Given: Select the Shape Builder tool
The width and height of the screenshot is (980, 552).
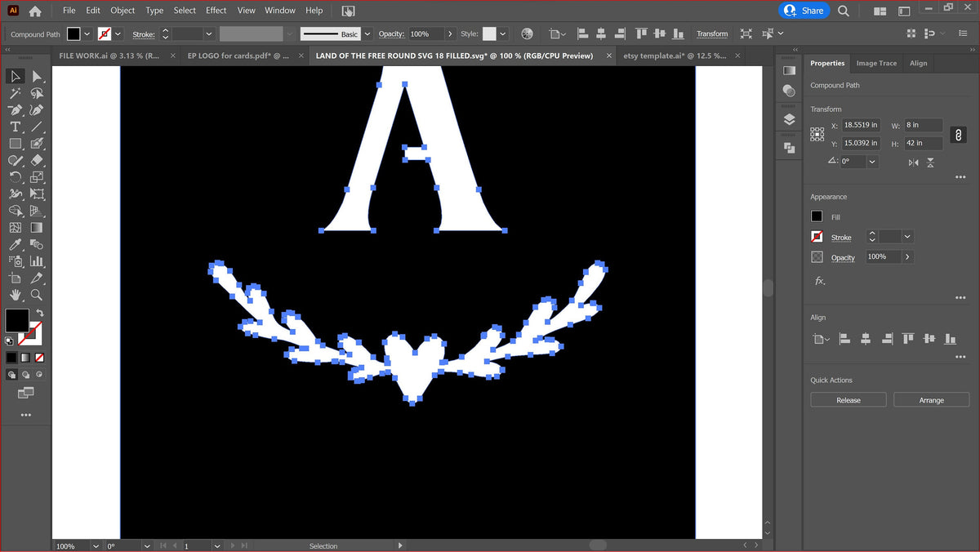Looking at the screenshot, I should (x=16, y=211).
